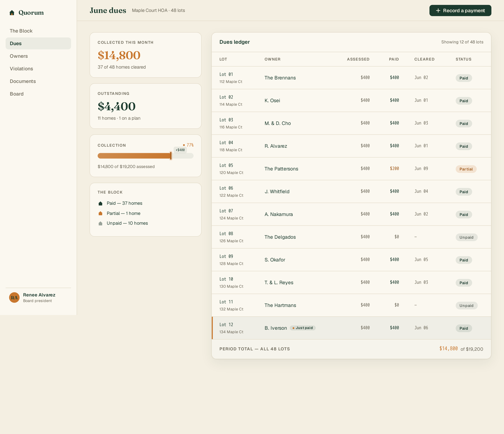Viewport: 504px width, 434px height.
Task: Click Showing 12 of 48 lots
Action: 462,42
